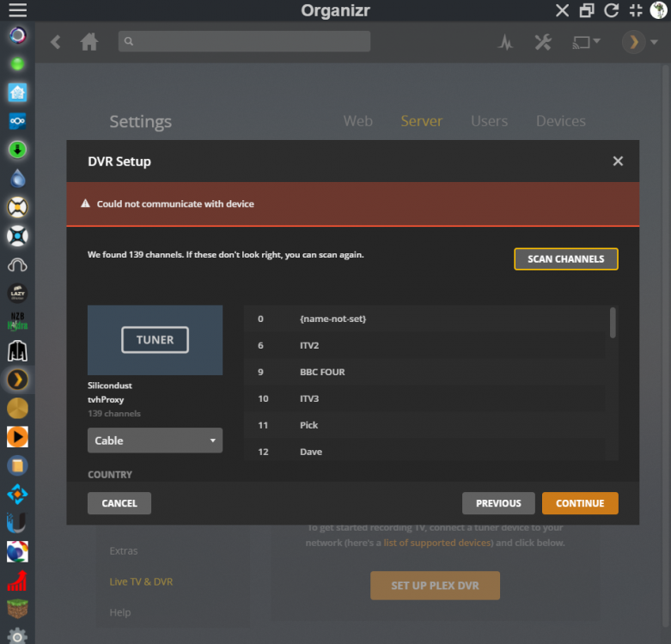Viewport: 671px width, 644px height.
Task: Open Help in settings sidebar
Action: pyautogui.click(x=120, y=612)
